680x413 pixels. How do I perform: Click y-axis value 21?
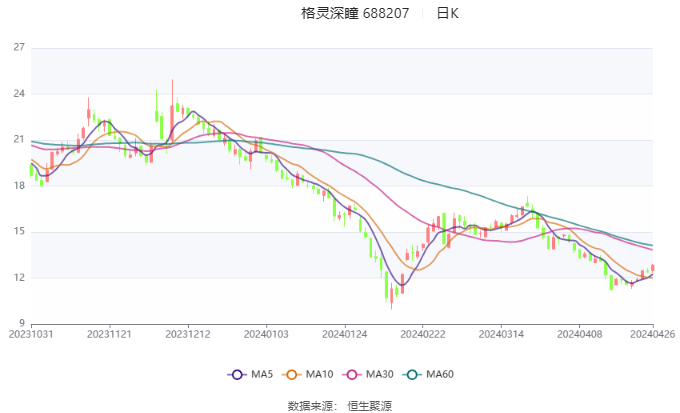tap(19, 140)
